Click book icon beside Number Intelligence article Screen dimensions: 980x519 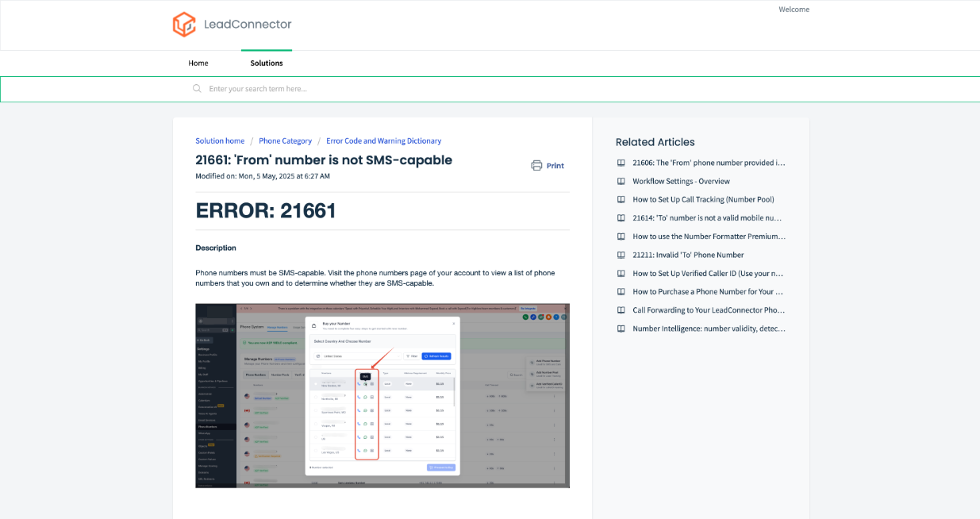point(621,329)
